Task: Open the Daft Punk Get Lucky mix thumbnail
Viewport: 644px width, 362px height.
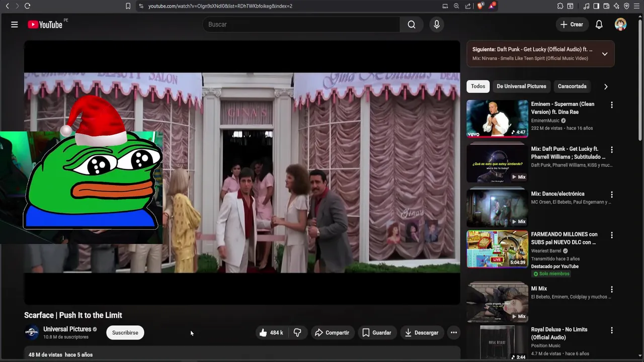Action: pos(497,163)
